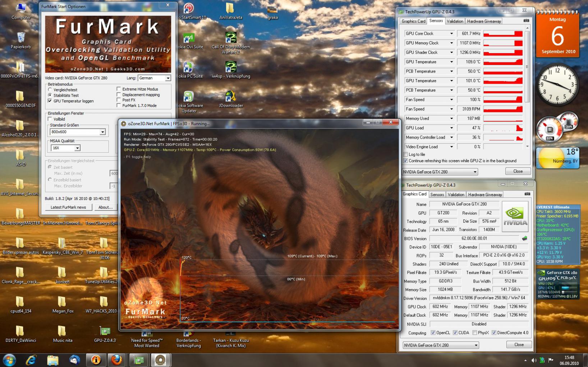Click the Nürnberg weather gadget
This screenshot has width=588, height=367.
coord(558,158)
